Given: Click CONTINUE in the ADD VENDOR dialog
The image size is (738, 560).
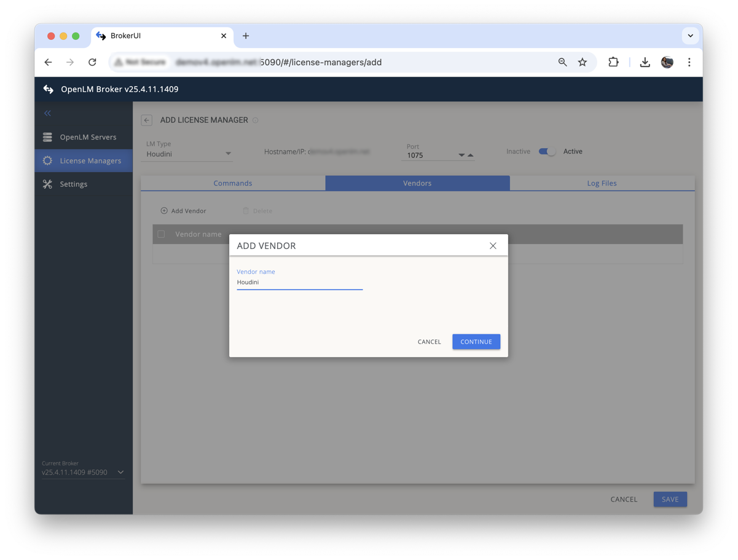Looking at the screenshot, I should tap(476, 341).
